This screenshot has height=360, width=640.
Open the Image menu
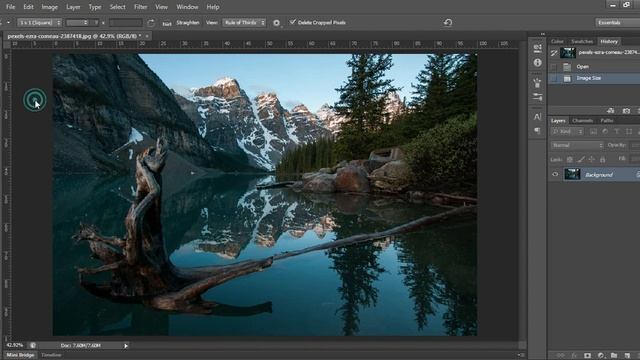tap(49, 7)
